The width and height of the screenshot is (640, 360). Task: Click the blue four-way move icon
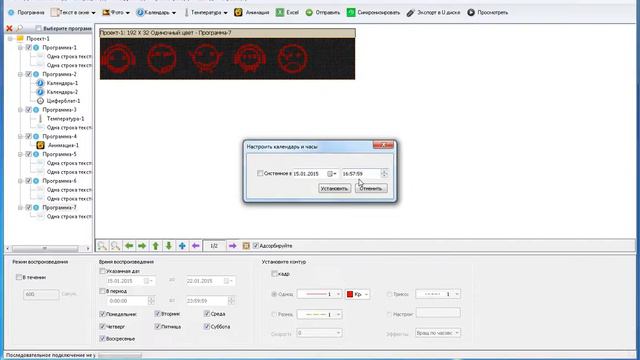tap(182, 246)
